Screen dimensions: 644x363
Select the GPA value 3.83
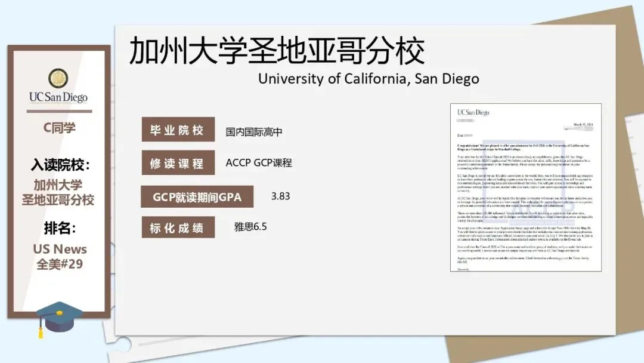pos(280,196)
